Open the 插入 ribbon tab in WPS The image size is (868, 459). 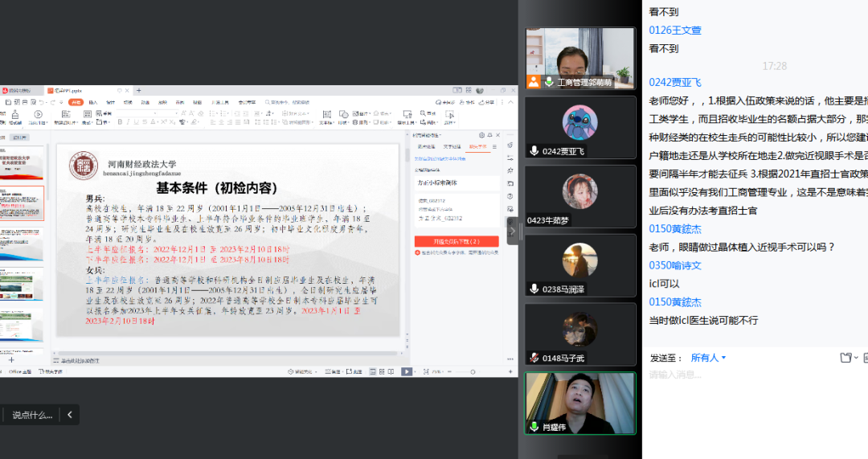click(x=93, y=103)
